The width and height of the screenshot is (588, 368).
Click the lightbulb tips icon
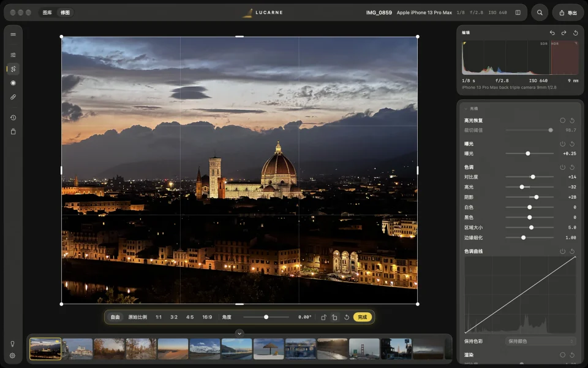12,343
